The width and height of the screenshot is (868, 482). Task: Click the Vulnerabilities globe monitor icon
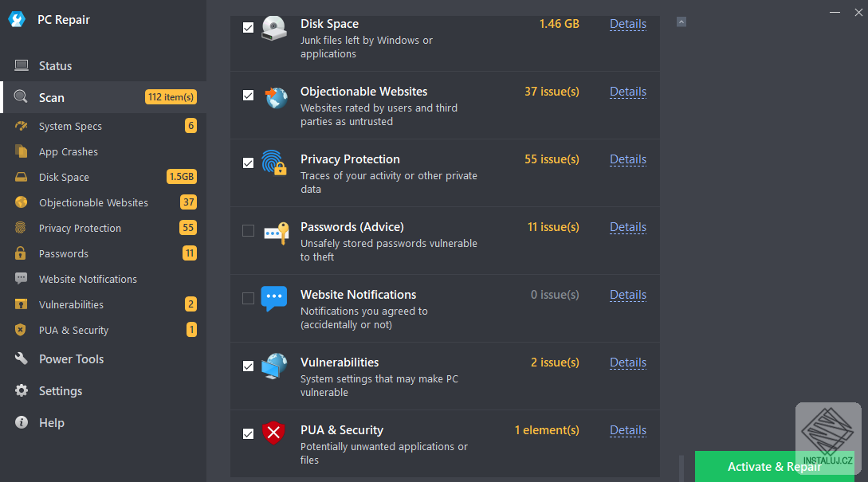point(274,366)
